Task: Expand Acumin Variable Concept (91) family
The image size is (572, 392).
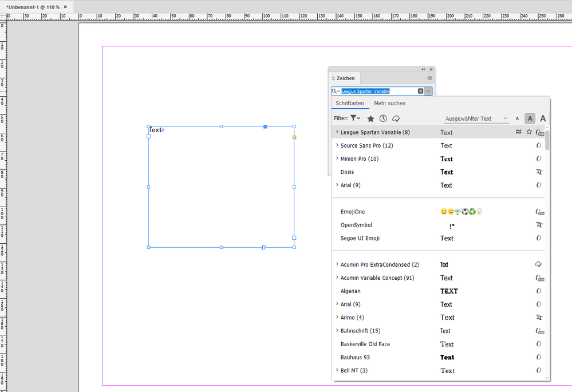Action: (x=337, y=278)
